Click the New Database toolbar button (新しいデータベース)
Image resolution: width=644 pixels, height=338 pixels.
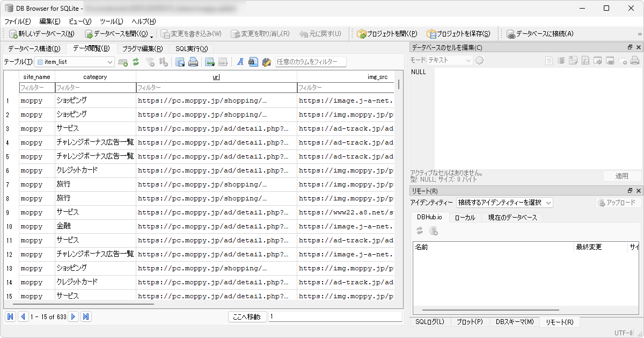41,34
